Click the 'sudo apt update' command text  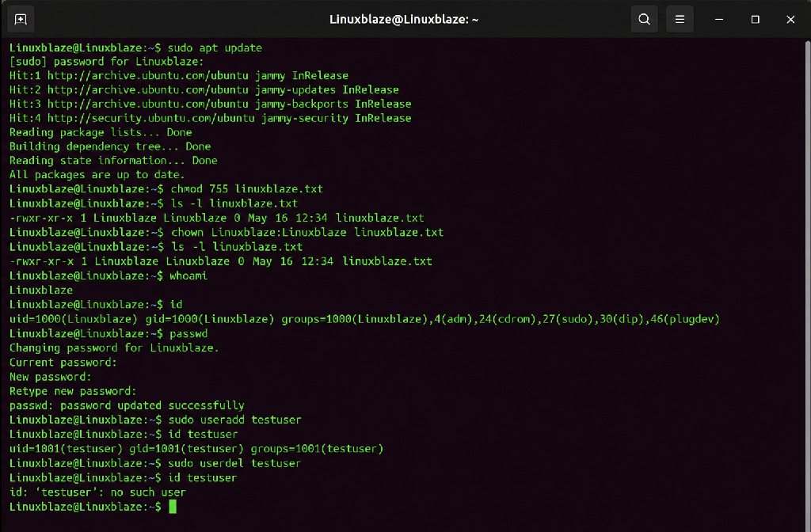point(215,48)
